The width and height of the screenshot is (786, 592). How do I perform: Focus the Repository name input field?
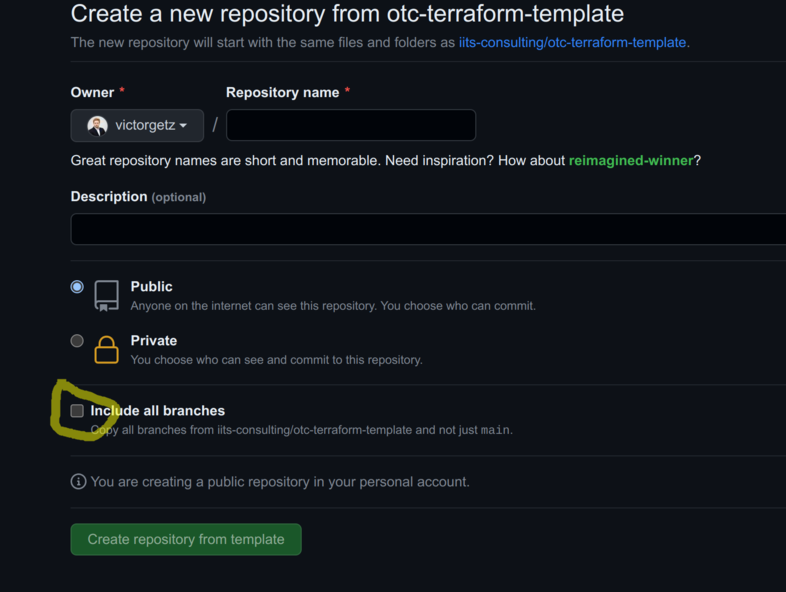click(351, 125)
